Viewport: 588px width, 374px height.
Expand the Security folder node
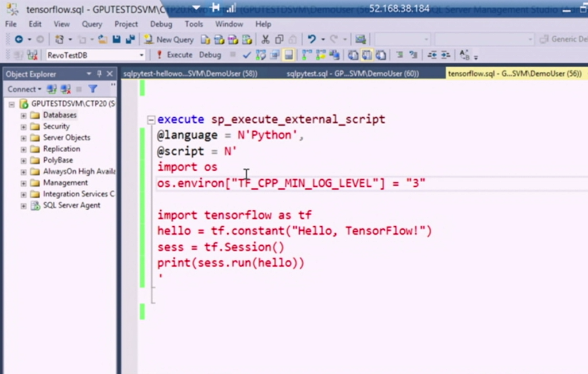(x=23, y=126)
